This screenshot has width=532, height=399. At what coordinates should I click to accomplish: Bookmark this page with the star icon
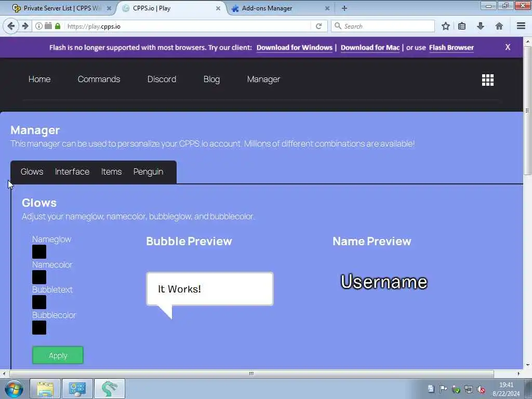coord(445,26)
